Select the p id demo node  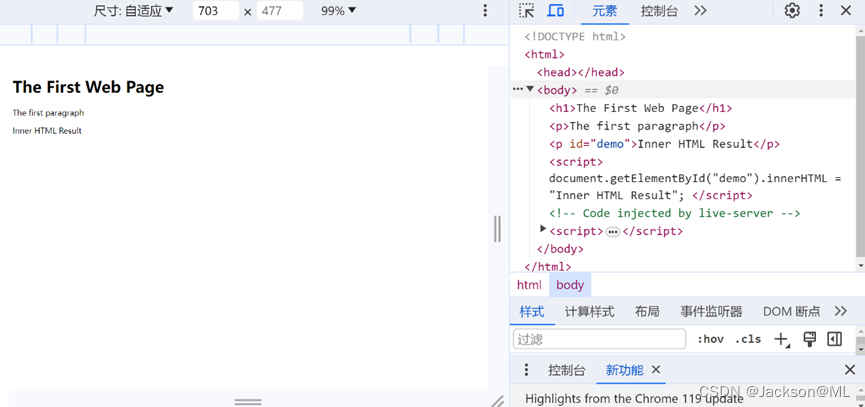pyautogui.click(x=664, y=144)
